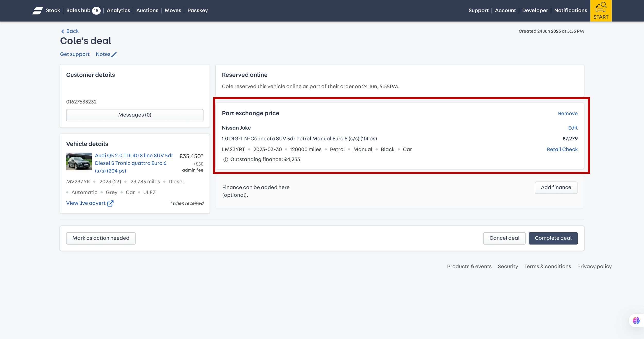Edit the Nissan Juke part exchange
This screenshot has height=339, width=644.
pyautogui.click(x=573, y=128)
